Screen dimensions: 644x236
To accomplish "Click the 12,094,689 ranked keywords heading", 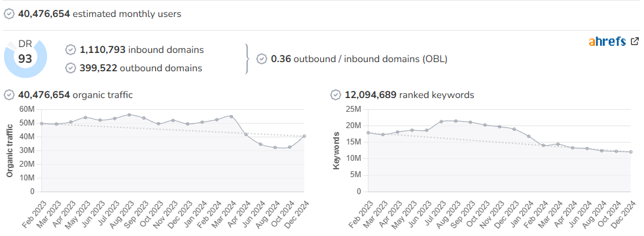I will pyautogui.click(x=410, y=95).
